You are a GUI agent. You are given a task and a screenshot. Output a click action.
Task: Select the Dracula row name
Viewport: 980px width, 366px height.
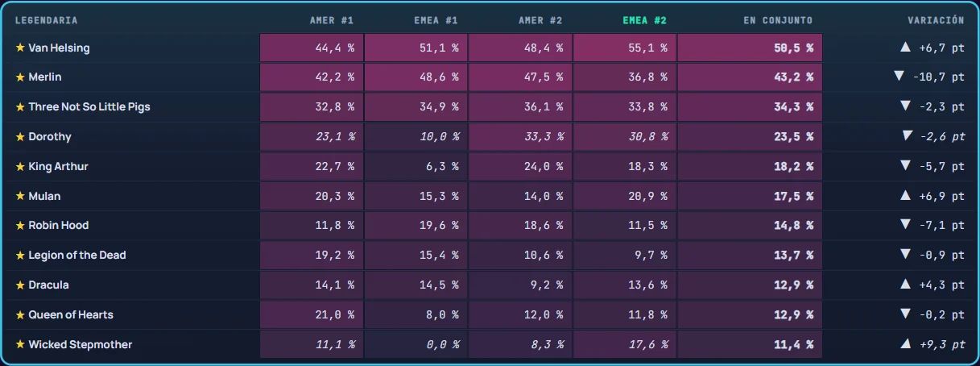click(x=48, y=285)
